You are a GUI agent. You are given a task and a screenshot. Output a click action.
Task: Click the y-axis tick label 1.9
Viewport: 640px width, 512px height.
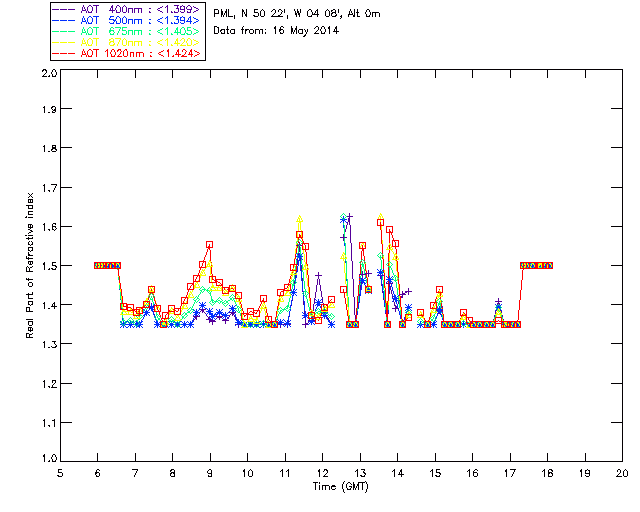point(49,109)
